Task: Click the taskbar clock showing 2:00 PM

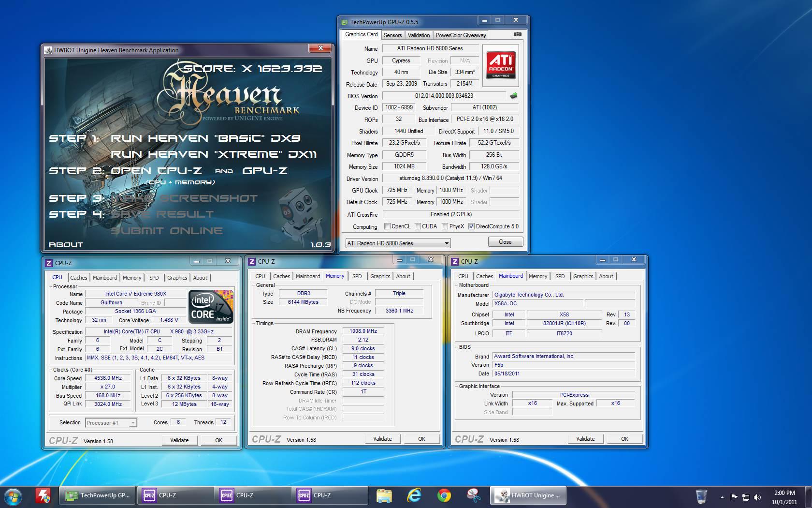Action: 784,493
